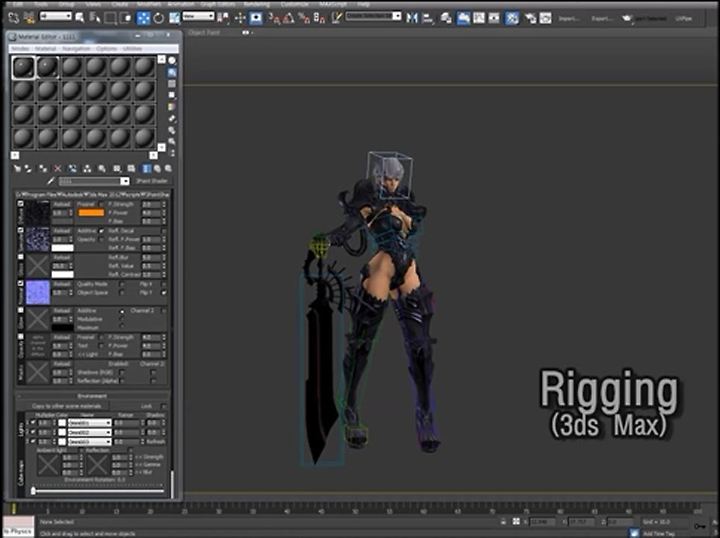Image resolution: width=720 pixels, height=538 pixels.
Task: Open the Modes menu in Material Editor
Action: pos(20,49)
